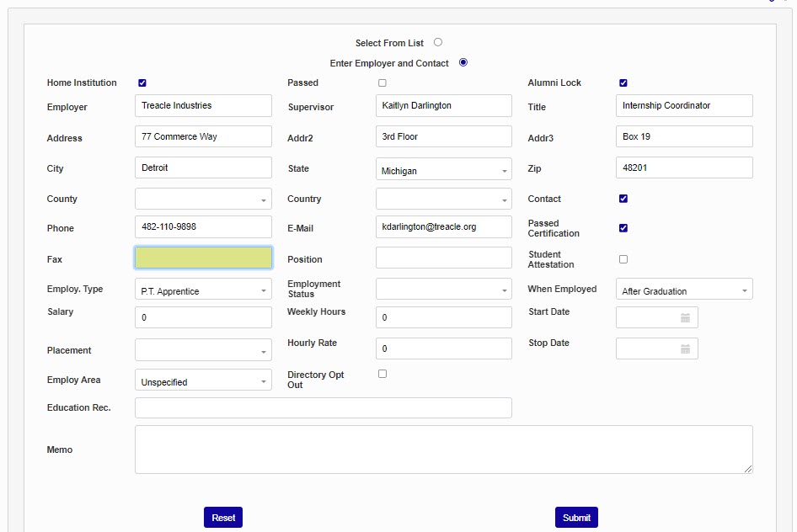The height and width of the screenshot is (532, 797).
Task: Choose 'Enter Employer and Contact' radio option
Action: point(463,62)
